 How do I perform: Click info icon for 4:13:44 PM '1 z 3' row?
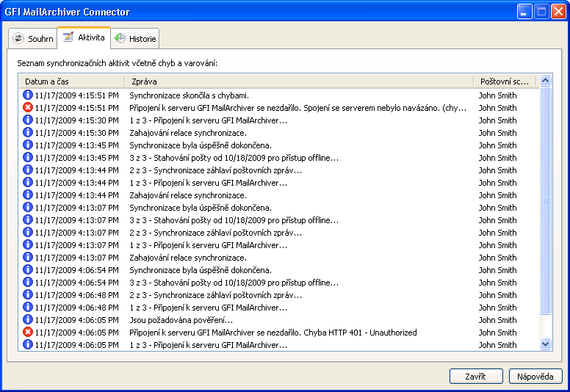coord(28,182)
